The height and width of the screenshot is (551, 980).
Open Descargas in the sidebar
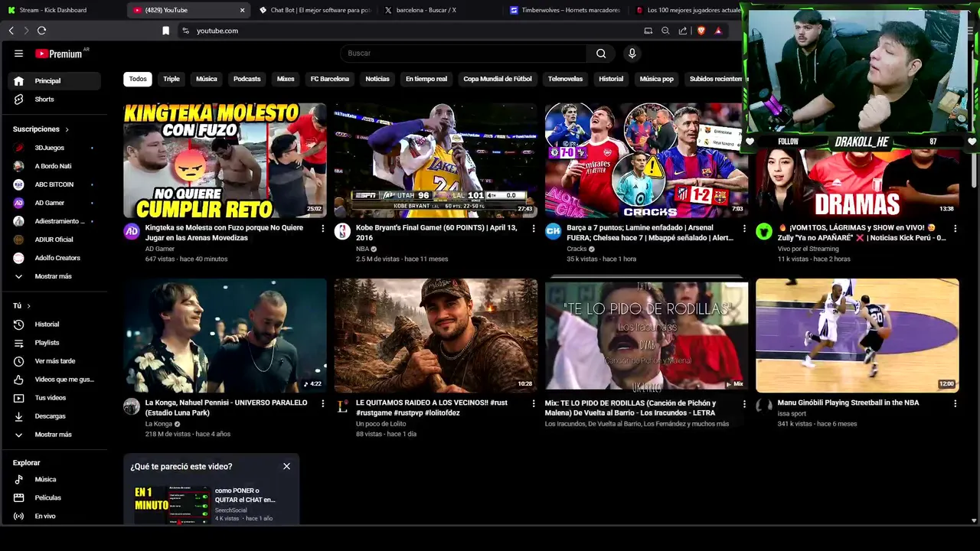click(x=54, y=416)
